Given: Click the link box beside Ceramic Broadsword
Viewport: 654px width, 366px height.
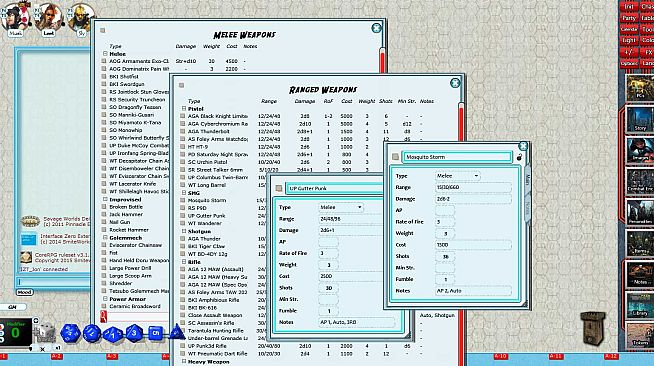Looking at the screenshot, I should [104, 306].
